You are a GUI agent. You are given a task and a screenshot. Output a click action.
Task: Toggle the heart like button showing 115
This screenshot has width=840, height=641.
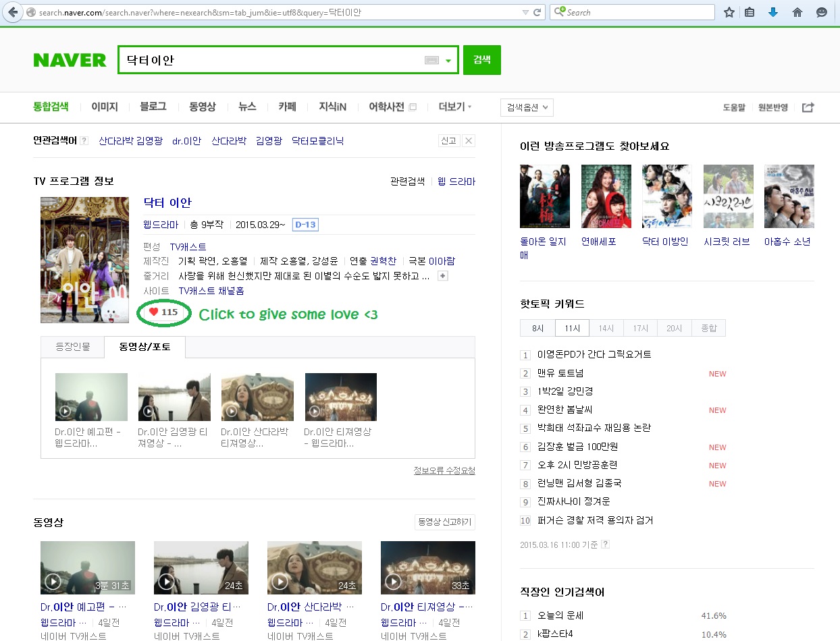click(163, 312)
